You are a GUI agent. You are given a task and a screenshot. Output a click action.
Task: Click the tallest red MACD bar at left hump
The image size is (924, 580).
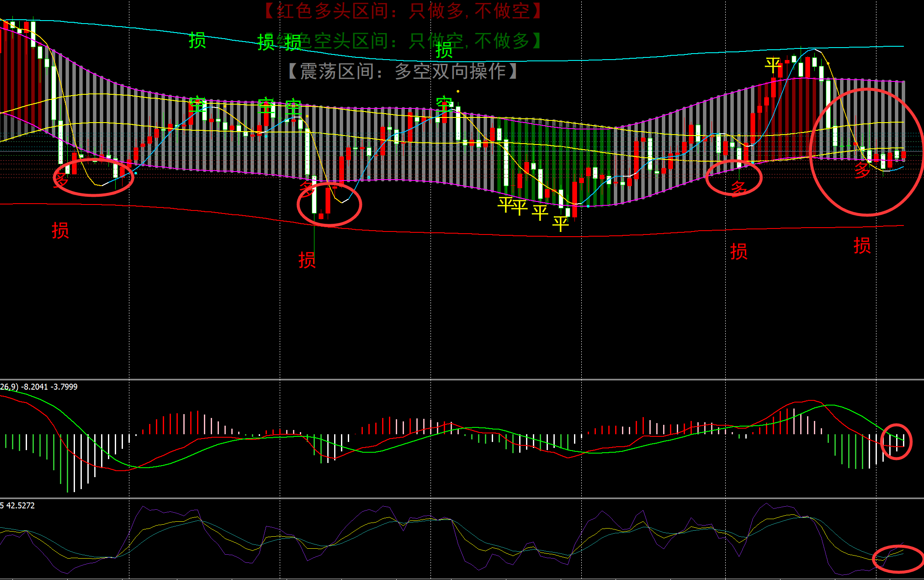(197, 422)
